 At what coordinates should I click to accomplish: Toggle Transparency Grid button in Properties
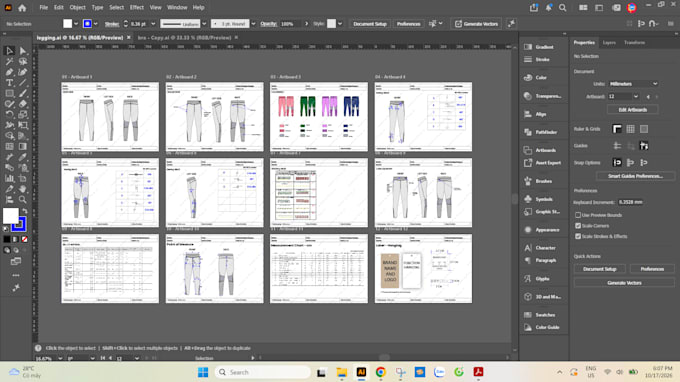pos(644,129)
